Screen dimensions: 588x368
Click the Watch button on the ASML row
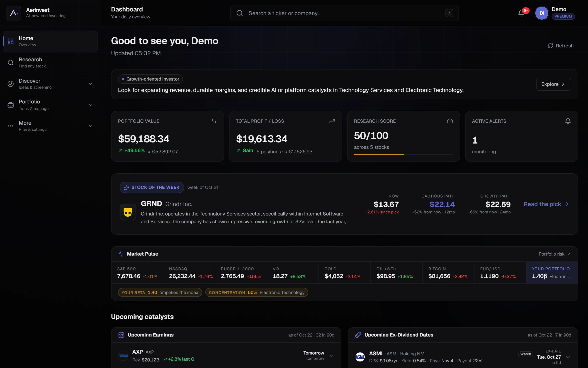526,354
